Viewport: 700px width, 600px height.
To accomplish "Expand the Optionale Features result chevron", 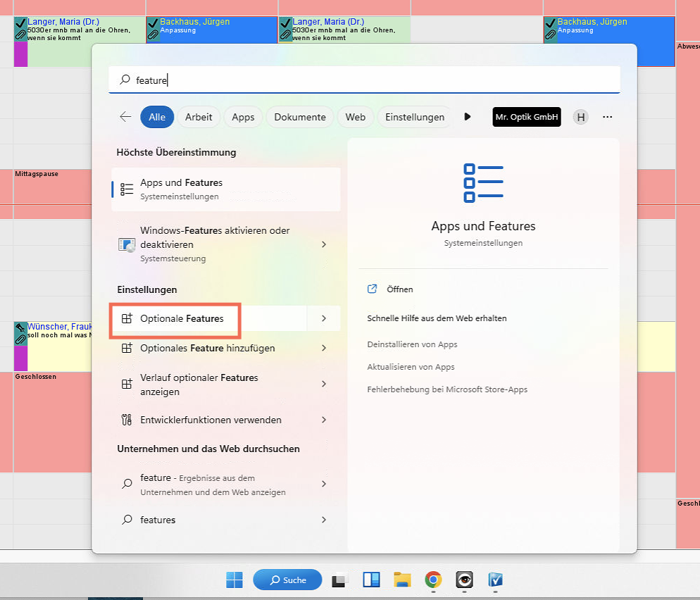I will coord(324,318).
